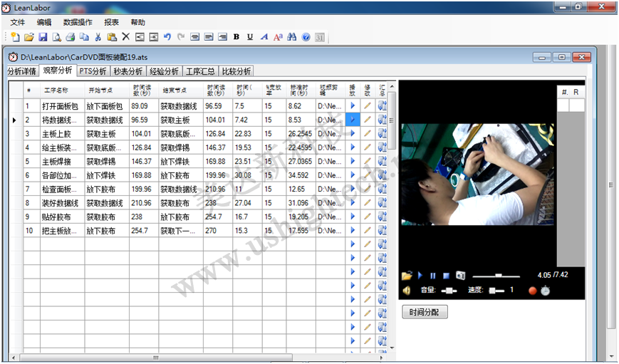The width and height of the screenshot is (619, 364).
Task: Capture a snapshot with the camera icon
Action: 460,275
